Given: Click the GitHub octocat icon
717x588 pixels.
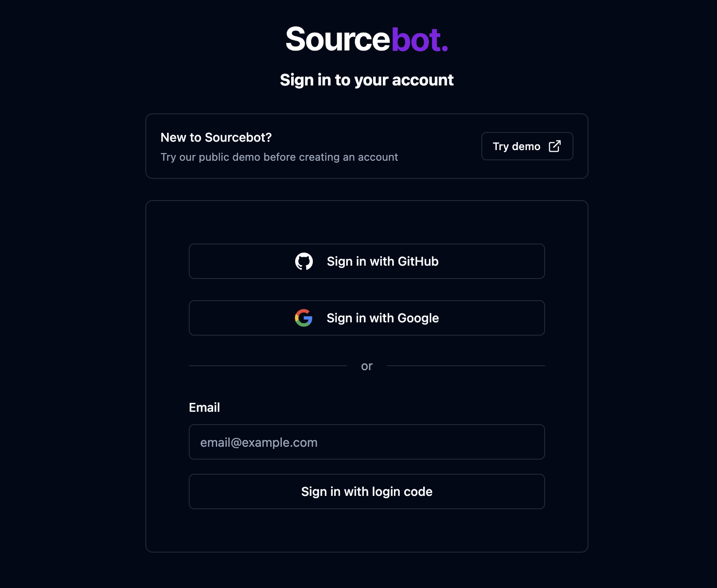Looking at the screenshot, I should click(x=304, y=262).
